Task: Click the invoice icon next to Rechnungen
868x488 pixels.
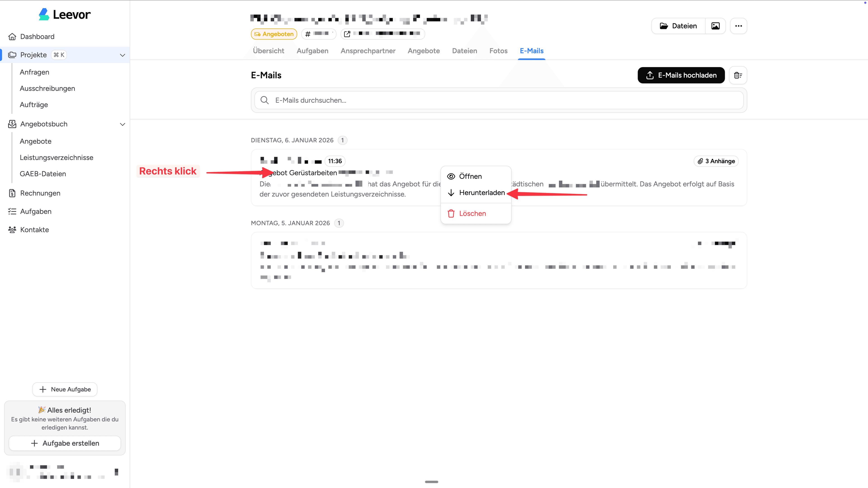Action: 12,193
